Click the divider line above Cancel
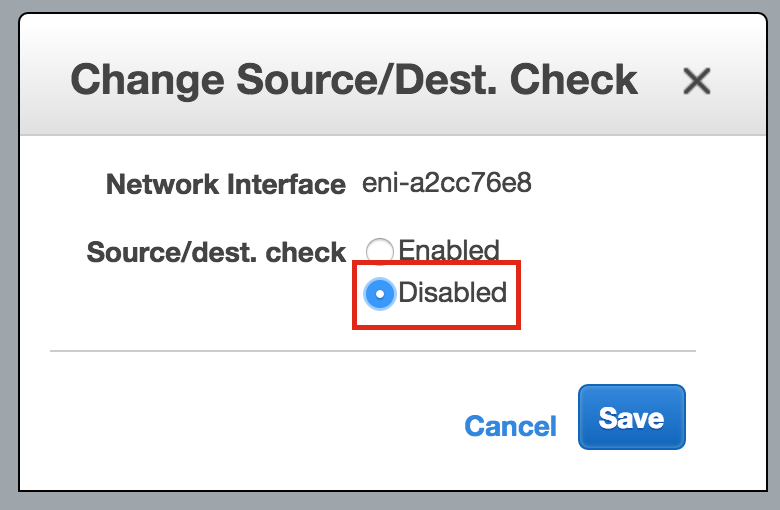 click(373, 351)
